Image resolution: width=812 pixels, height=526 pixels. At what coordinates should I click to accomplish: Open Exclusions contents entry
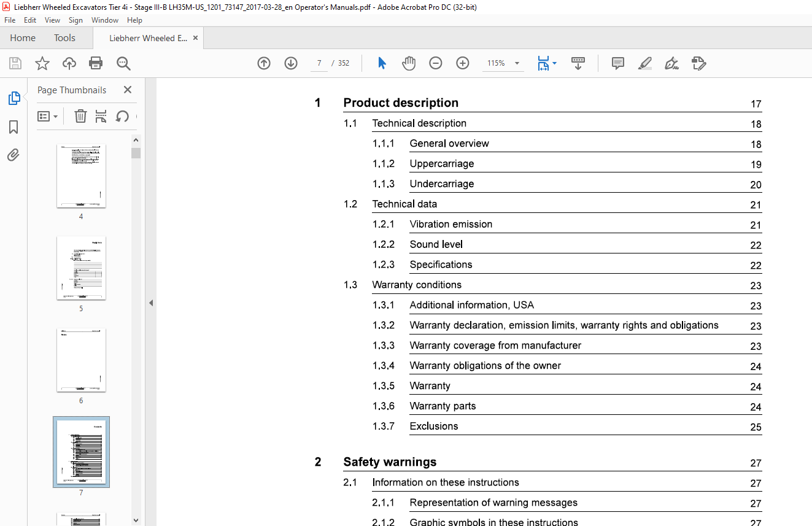point(434,427)
